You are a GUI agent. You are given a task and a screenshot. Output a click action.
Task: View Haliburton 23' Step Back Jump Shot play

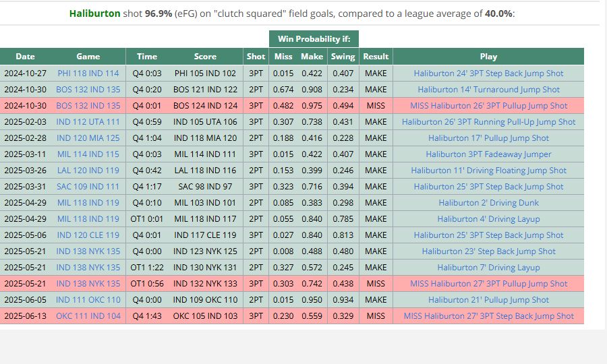pyautogui.click(x=488, y=251)
